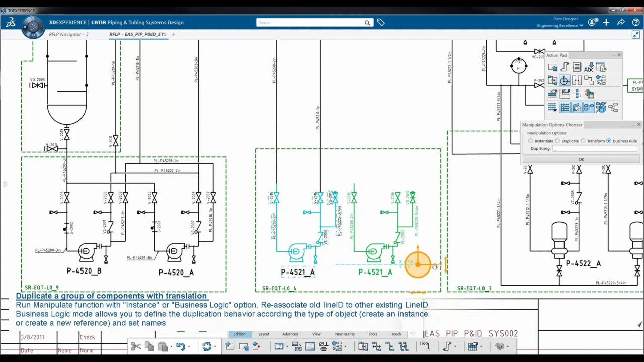644x362 pixels.
Task: Click the Copy icon in bottom toolbar
Action: coord(149,346)
